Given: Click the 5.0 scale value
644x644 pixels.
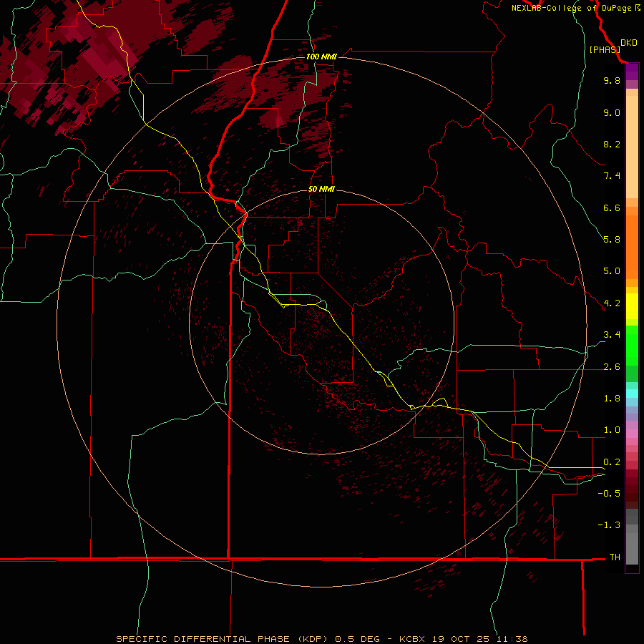Looking at the screenshot, I should point(612,271).
